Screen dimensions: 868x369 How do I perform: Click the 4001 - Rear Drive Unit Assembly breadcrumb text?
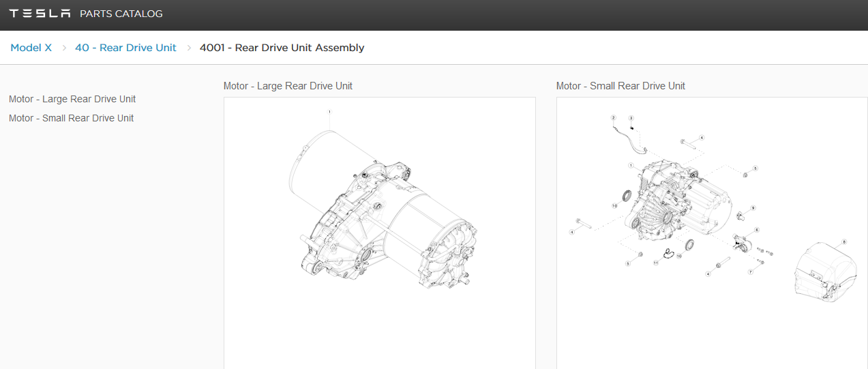pyautogui.click(x=282, y=48)
